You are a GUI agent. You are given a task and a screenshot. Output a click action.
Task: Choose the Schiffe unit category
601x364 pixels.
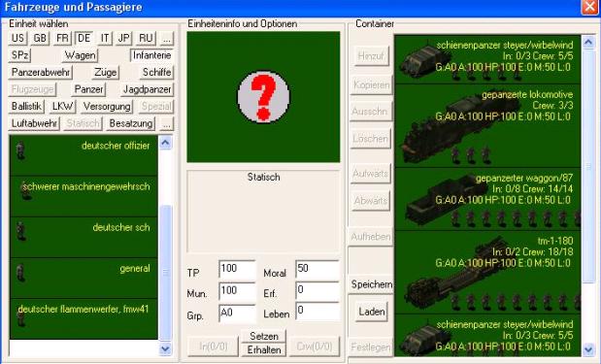pos(156,73)
